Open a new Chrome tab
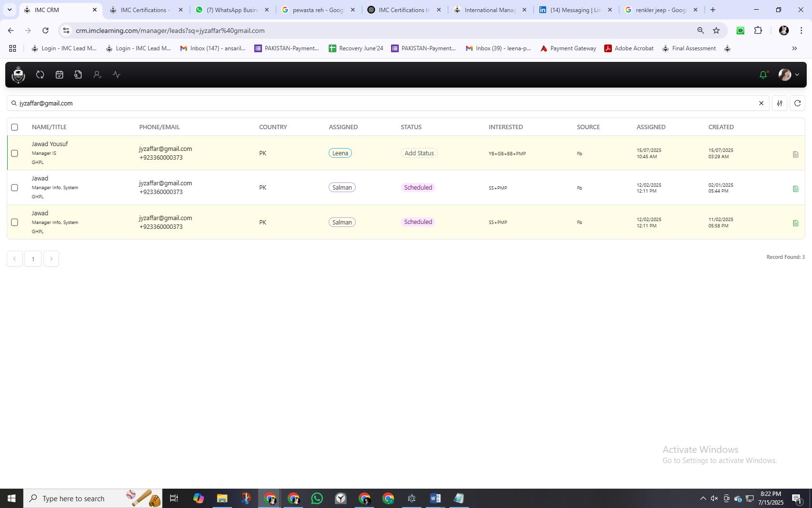The image size is (812, 508). pyautogui.click(x=712, y=10)
